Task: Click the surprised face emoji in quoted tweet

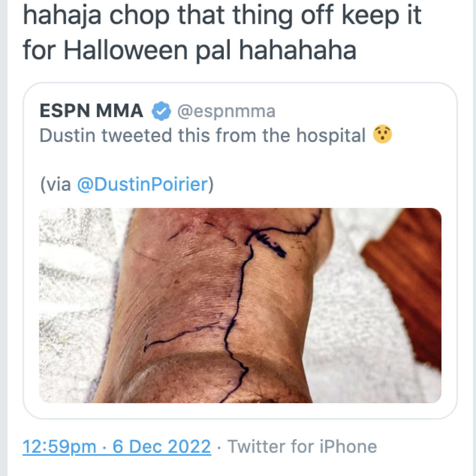Action: [382, 134]
